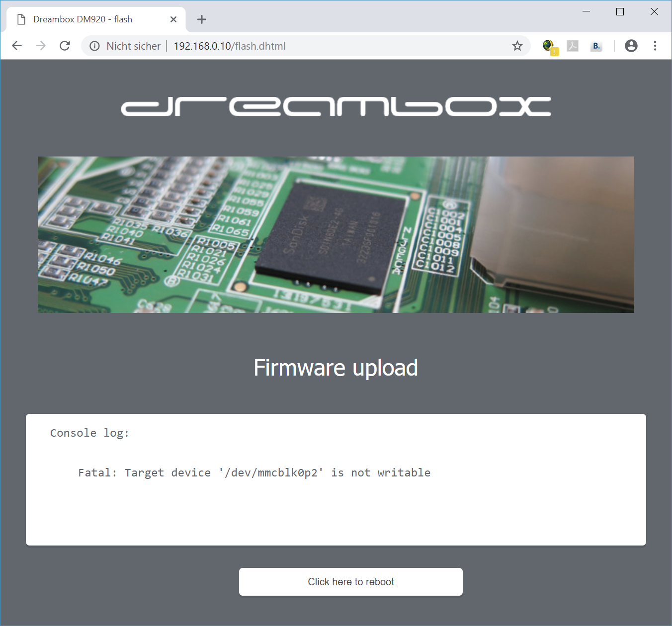View site info next to Nicht sicher
The width and height of the screenshot is (672, 626).
click(x=94, y=46)
